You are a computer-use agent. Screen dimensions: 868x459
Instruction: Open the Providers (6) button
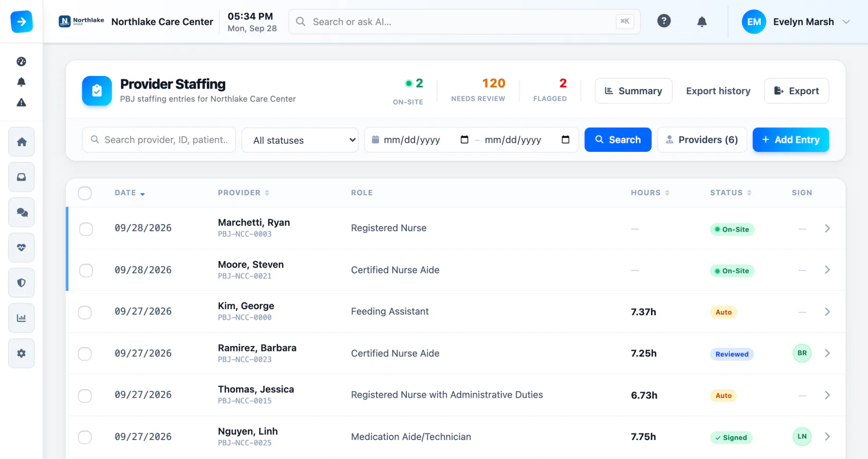702,139
